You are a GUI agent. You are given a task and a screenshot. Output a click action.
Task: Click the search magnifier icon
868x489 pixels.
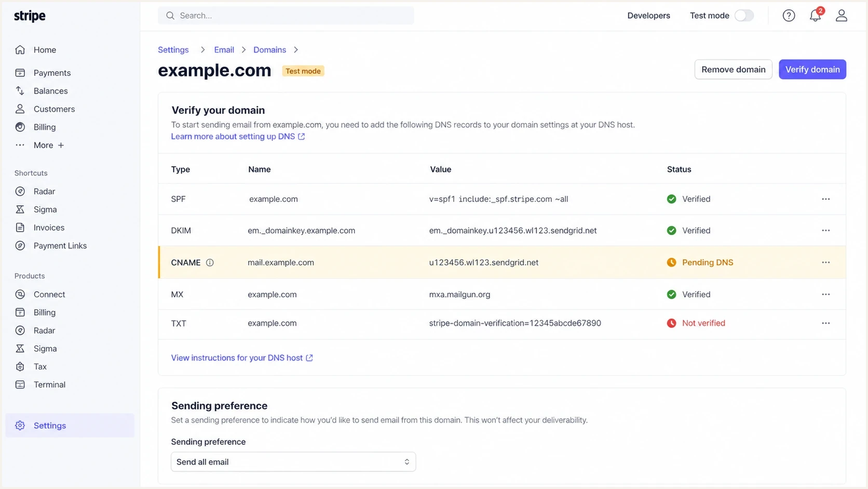170,16
